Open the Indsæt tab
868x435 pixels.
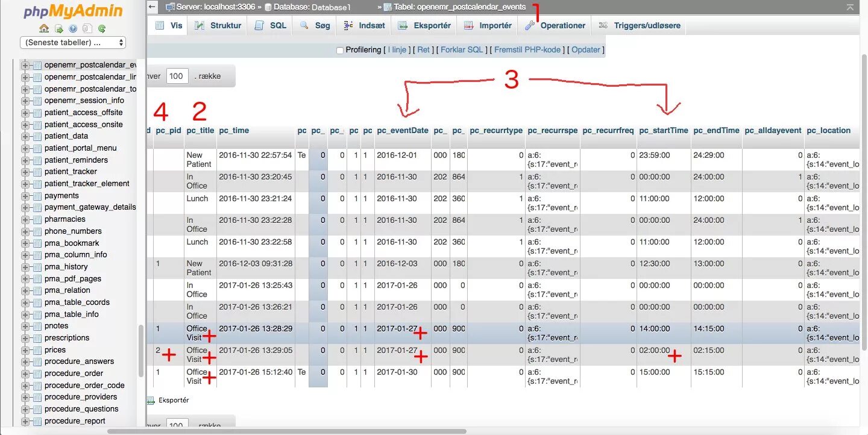(x=363, y=25)
